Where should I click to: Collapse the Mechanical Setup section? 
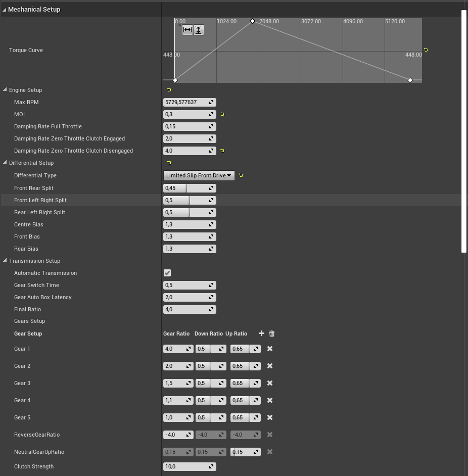tap(4, 10)
